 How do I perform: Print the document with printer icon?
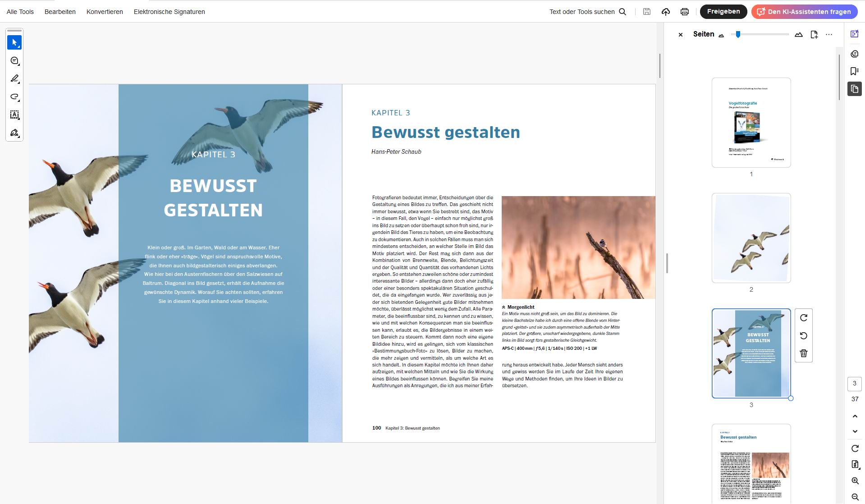(685, 12)
